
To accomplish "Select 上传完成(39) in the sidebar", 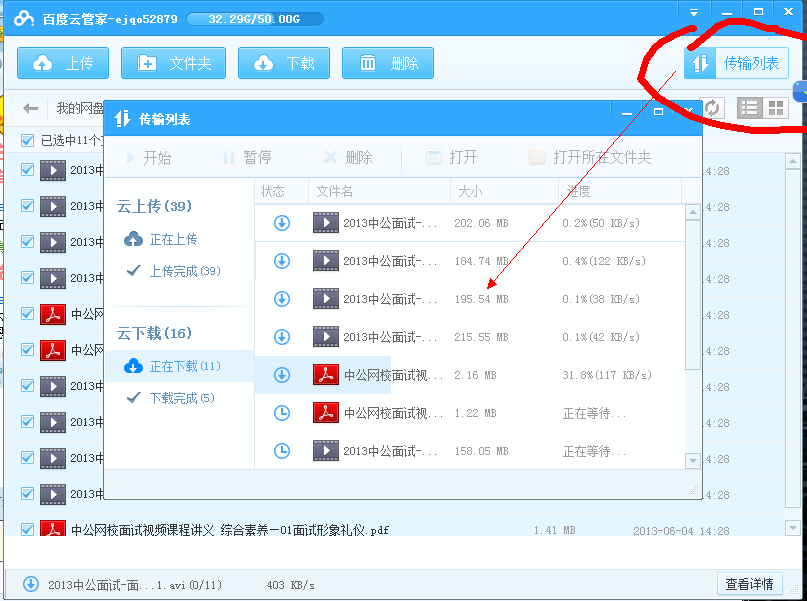I will [x=174, y=271].
